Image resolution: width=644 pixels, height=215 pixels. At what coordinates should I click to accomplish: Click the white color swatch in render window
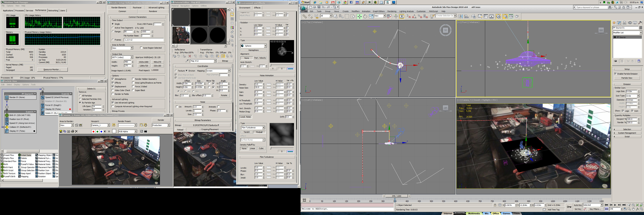tap(114, 131)
